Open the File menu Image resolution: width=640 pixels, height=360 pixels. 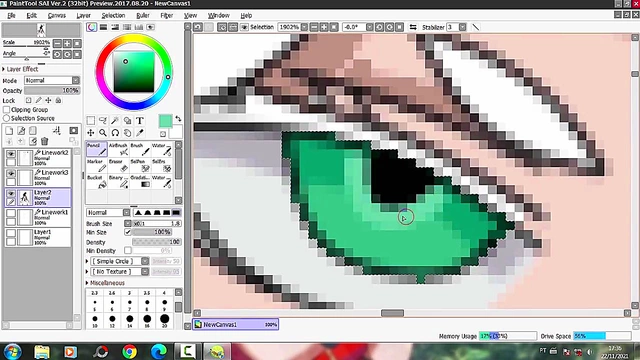[11, 16]
